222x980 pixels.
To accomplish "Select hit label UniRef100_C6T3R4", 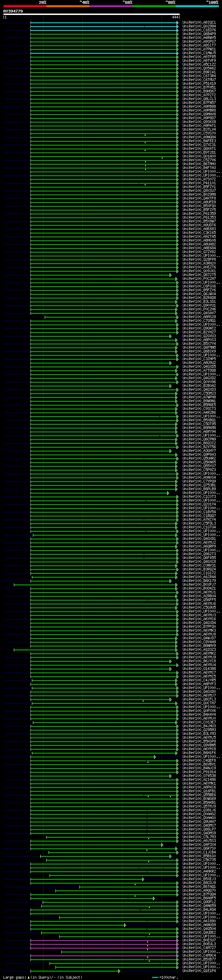I will point(199,76).
